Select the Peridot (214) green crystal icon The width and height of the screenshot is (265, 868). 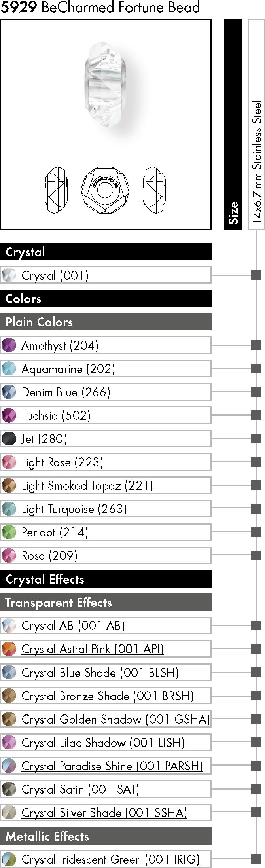point(9,532)
